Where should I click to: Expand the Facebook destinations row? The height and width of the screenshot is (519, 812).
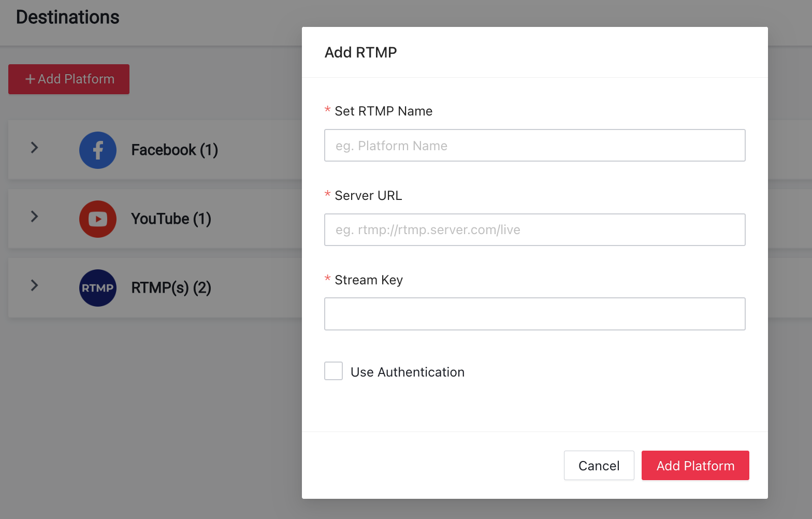point(35,148)
